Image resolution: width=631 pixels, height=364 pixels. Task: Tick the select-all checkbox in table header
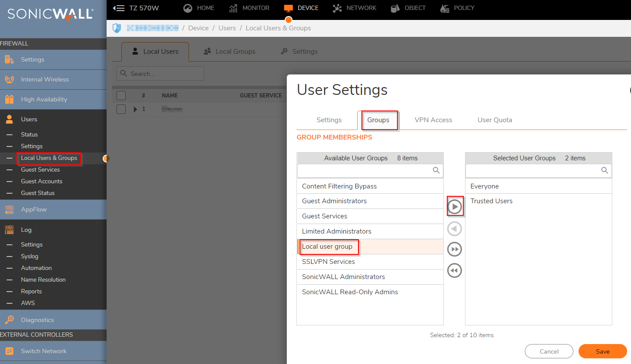[x=121, y=95]
